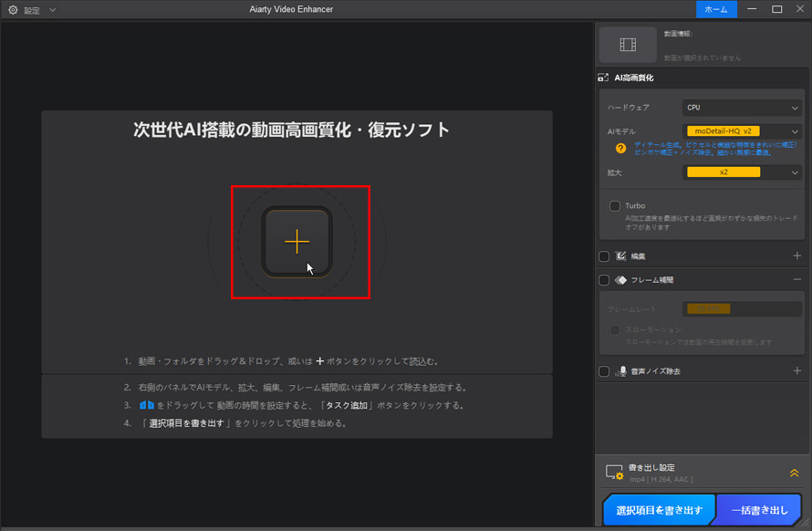The width and height of the screenshot is (812, 531).
Task: Click 選択項目を書き出す export button
Action: click(x=659, y=510)
